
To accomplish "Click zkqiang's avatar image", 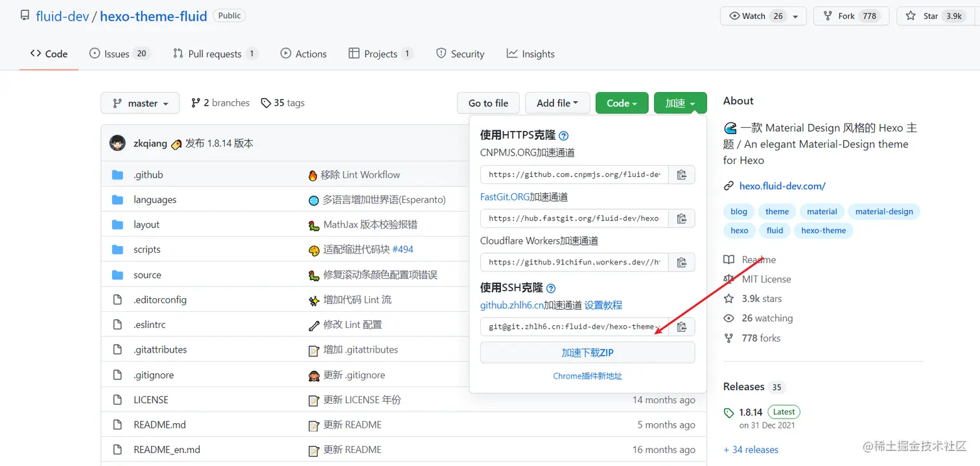I will point(117,143).
